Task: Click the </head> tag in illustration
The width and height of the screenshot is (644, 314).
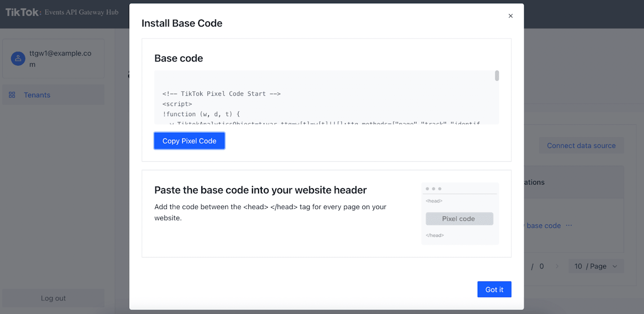Action: click(435, 235)
